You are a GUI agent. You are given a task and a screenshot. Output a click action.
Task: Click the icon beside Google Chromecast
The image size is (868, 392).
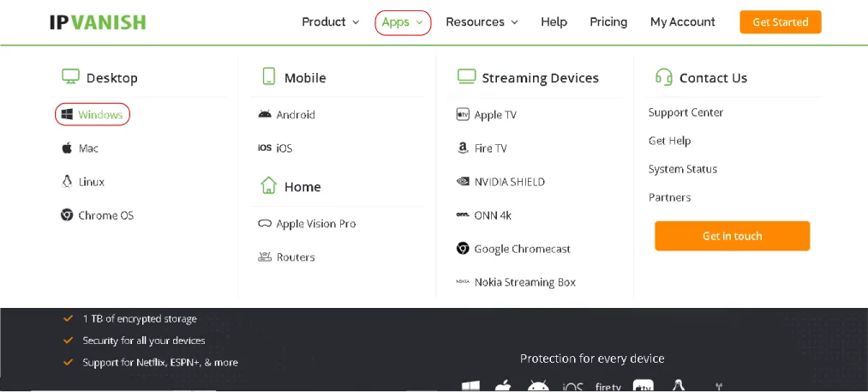click(462, 249)
